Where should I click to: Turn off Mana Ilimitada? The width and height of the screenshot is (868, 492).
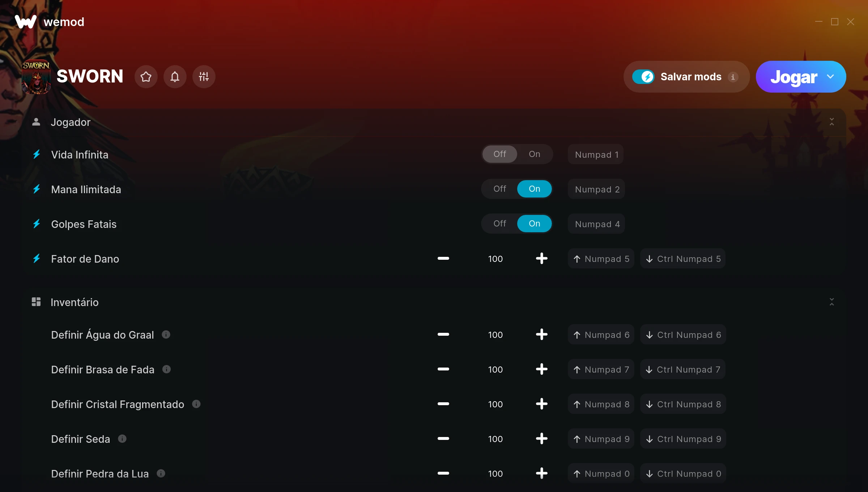click(500, 189)
